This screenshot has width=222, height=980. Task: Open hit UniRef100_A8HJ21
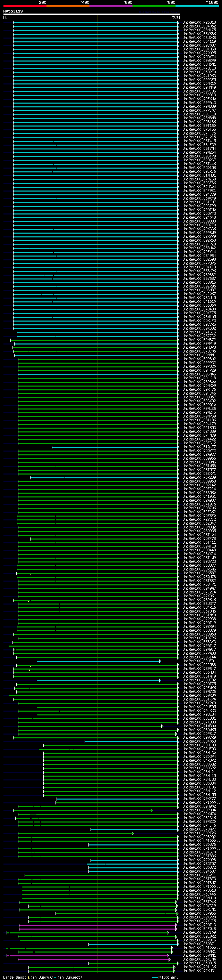point(199,772)
